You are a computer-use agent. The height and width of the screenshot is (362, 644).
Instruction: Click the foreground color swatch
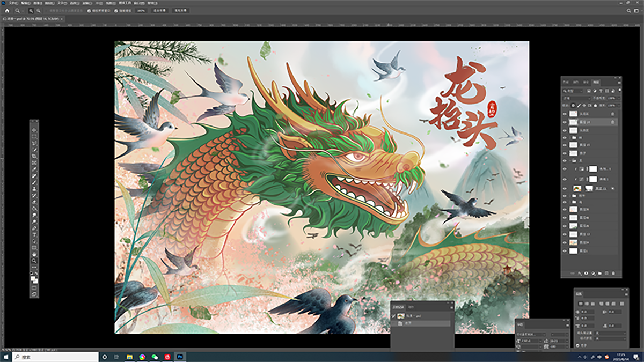(x=33, y=278)
